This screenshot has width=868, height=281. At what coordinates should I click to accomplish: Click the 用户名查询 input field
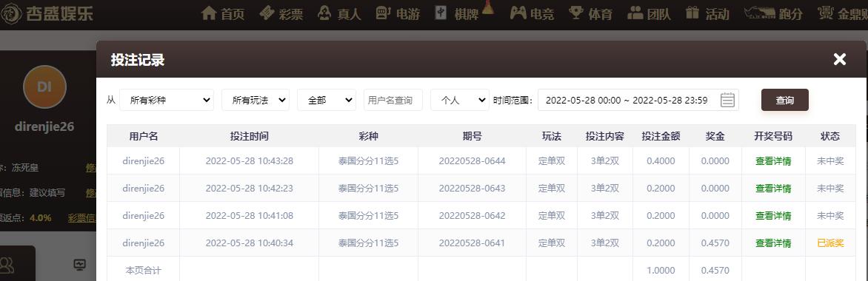(393, 100)
